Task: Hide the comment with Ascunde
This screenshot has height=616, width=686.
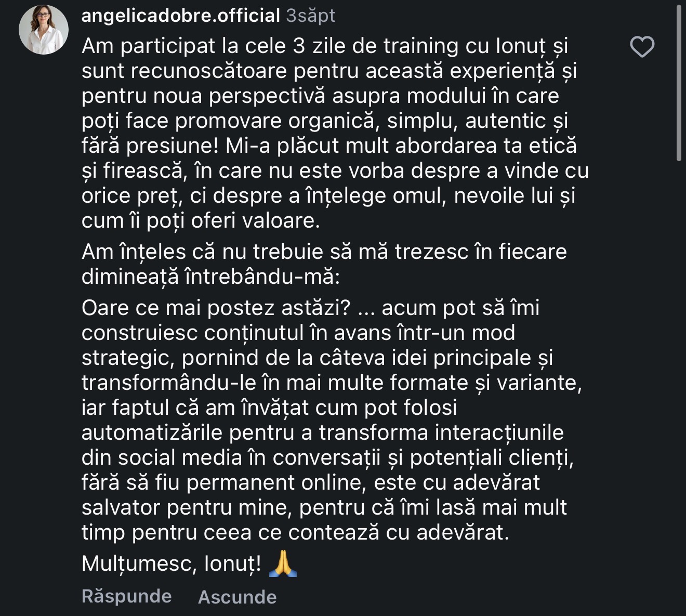Action: [237, 597]
